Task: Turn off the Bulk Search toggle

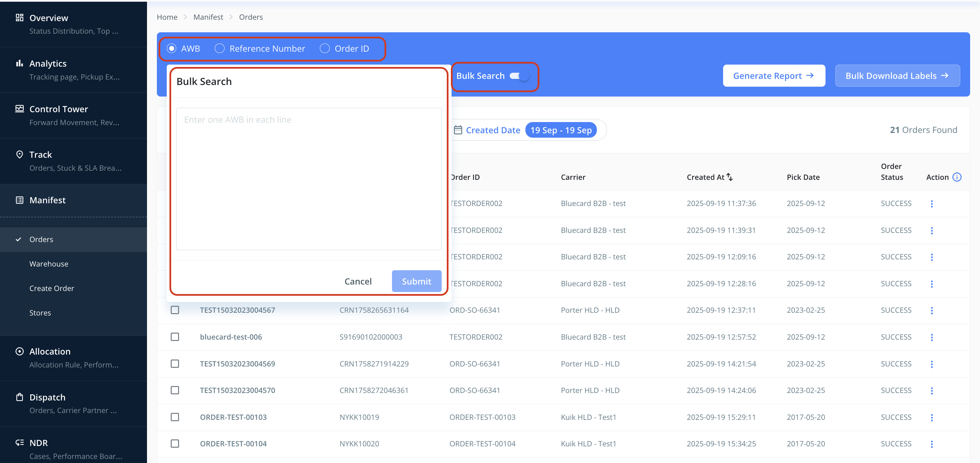Action: click(519, 76)
